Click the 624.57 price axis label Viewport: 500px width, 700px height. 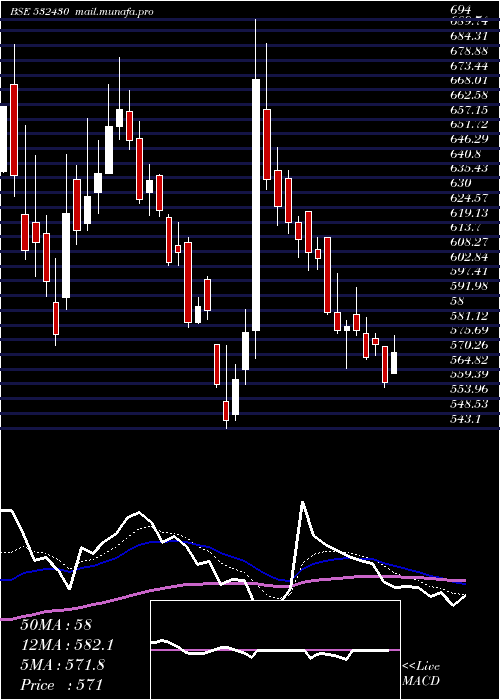(x=469, y=197)
